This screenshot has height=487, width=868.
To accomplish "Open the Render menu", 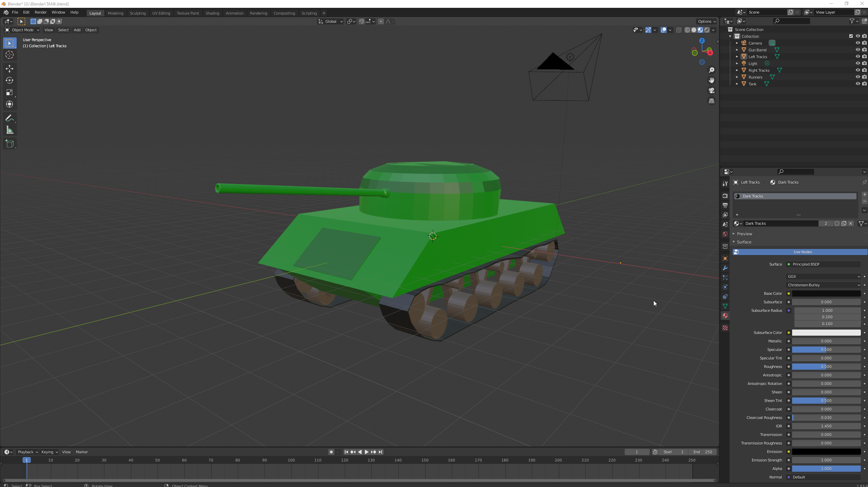I will (x=40, y=12).
